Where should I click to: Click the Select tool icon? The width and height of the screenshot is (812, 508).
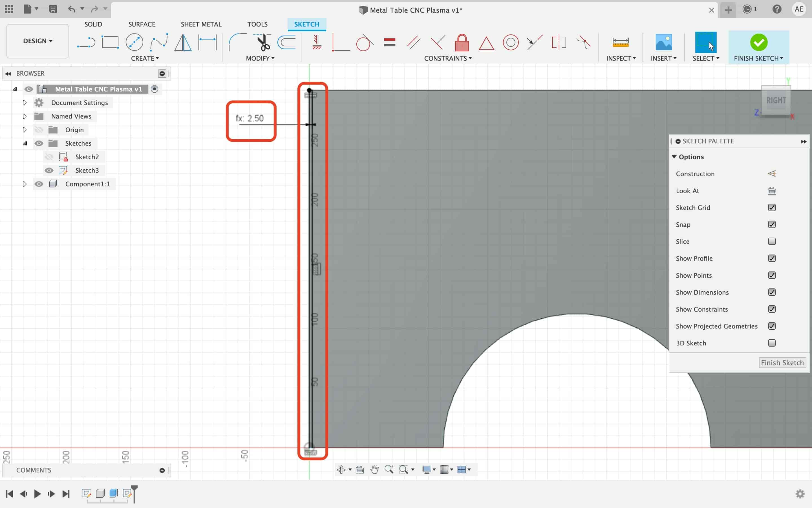pos(706,42)
